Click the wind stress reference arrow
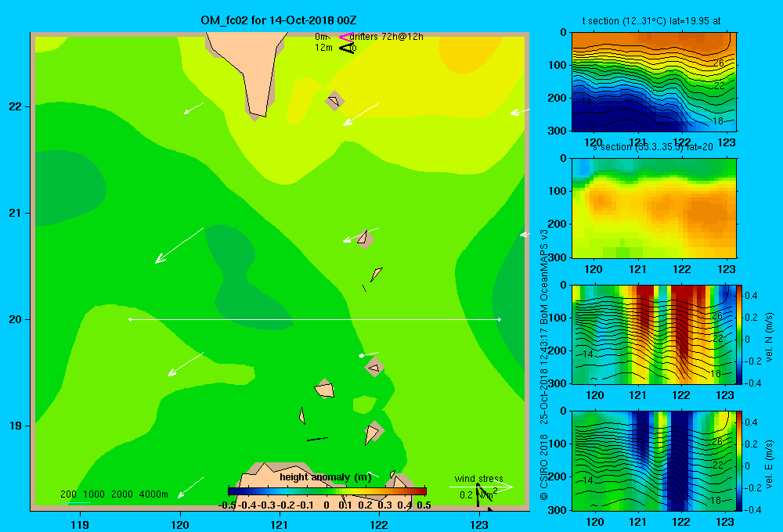The height and width of the screenshot is (532, 783). coord(482,487)
